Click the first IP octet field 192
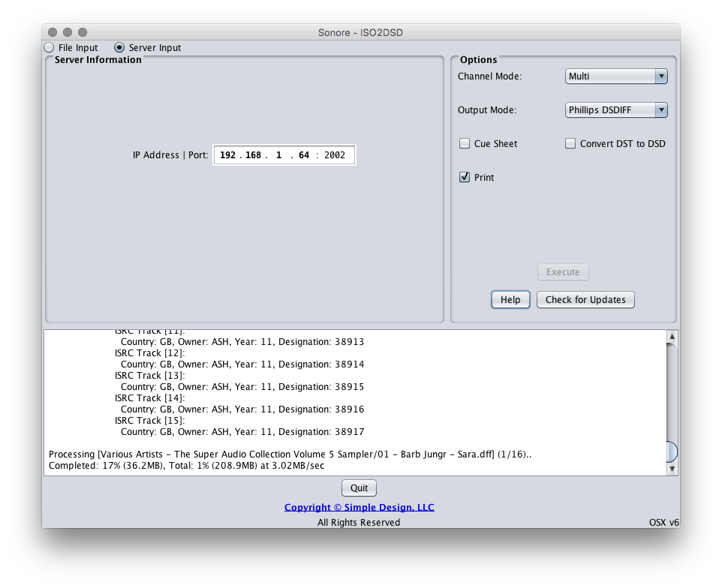 point(227,155)
